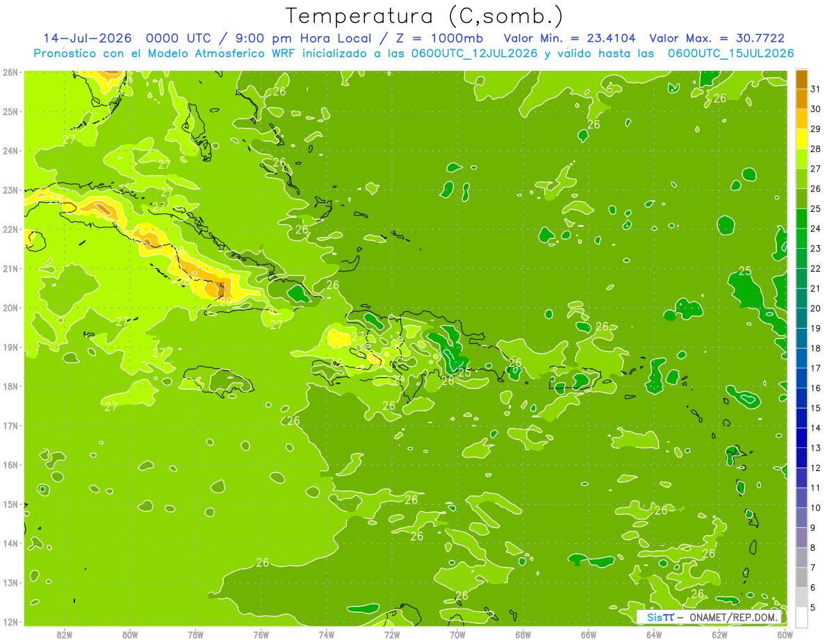Click the colorbar label "18"
834x644 pixels.
815,348
